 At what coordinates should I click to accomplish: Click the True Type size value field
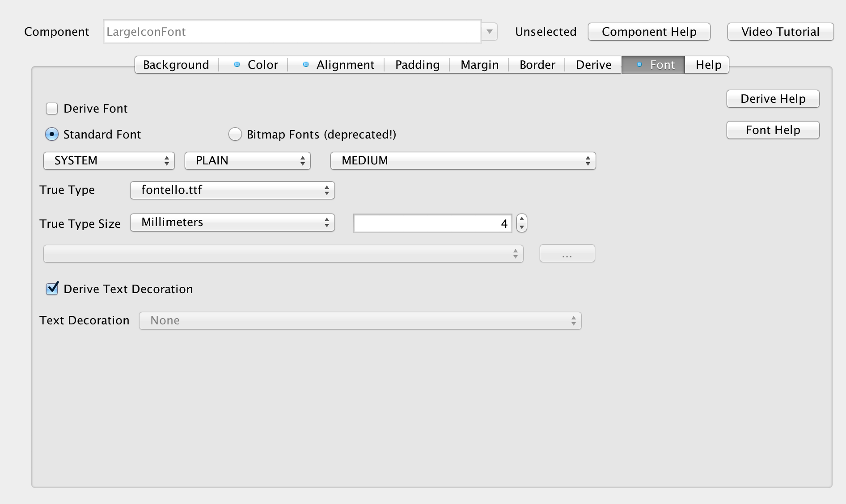432,223
